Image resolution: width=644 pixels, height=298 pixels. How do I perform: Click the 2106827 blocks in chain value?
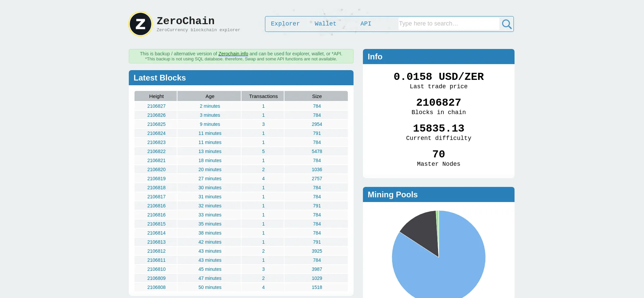pyautogui.click(x=439, y=102)
